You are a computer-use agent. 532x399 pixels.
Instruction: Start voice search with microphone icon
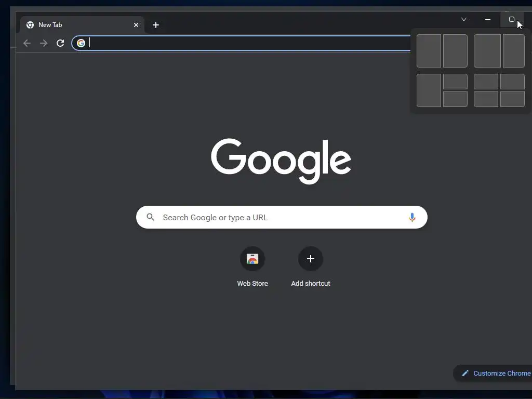coord(412,217)
